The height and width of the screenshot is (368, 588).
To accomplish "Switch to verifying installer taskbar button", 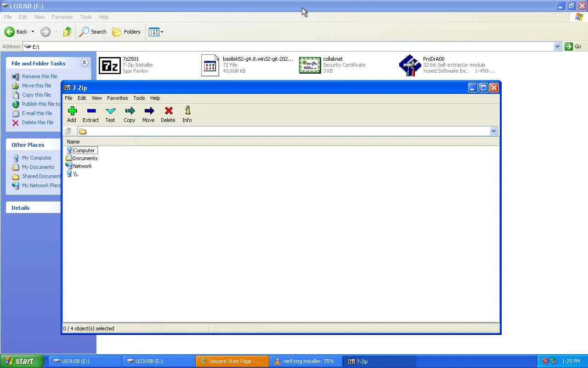I will (x=305, y=361).
